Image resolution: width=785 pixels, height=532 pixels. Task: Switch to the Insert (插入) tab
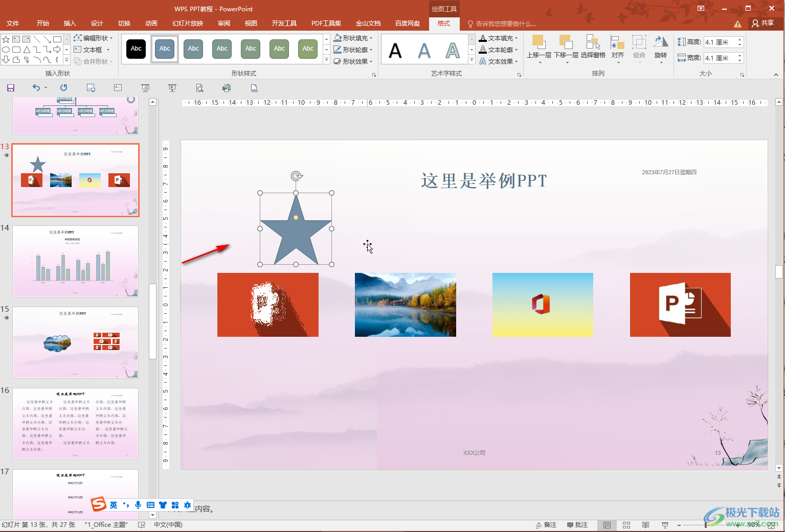pyautogui.click(x=70, y=24)
